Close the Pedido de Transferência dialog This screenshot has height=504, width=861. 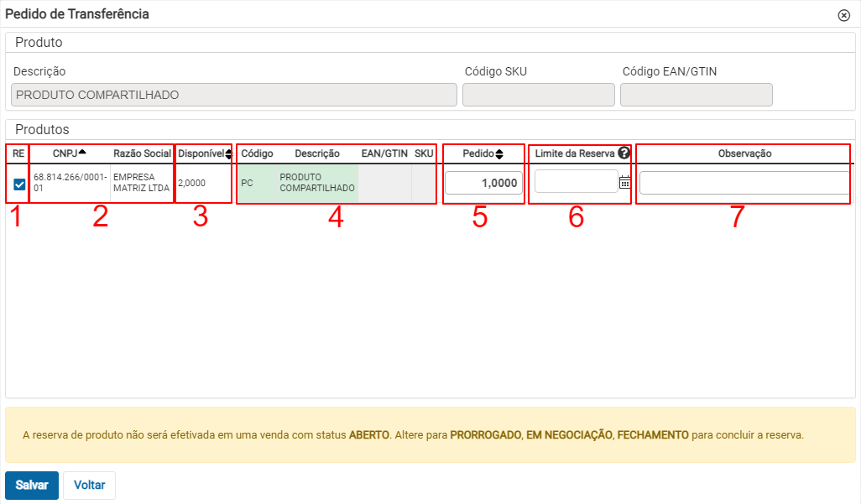[x=844, y=15]
